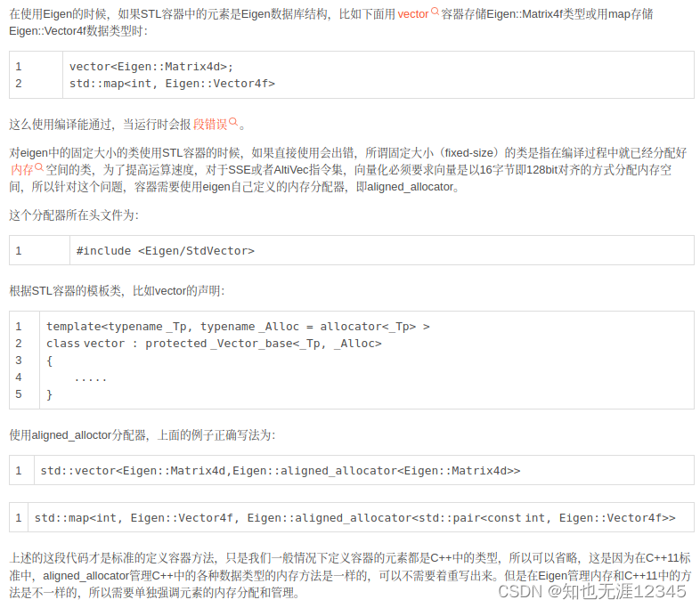The width and height of the screenshot is (700, 608).
Task: Click the '.....' placeholder code line
Action: [91, 378]
